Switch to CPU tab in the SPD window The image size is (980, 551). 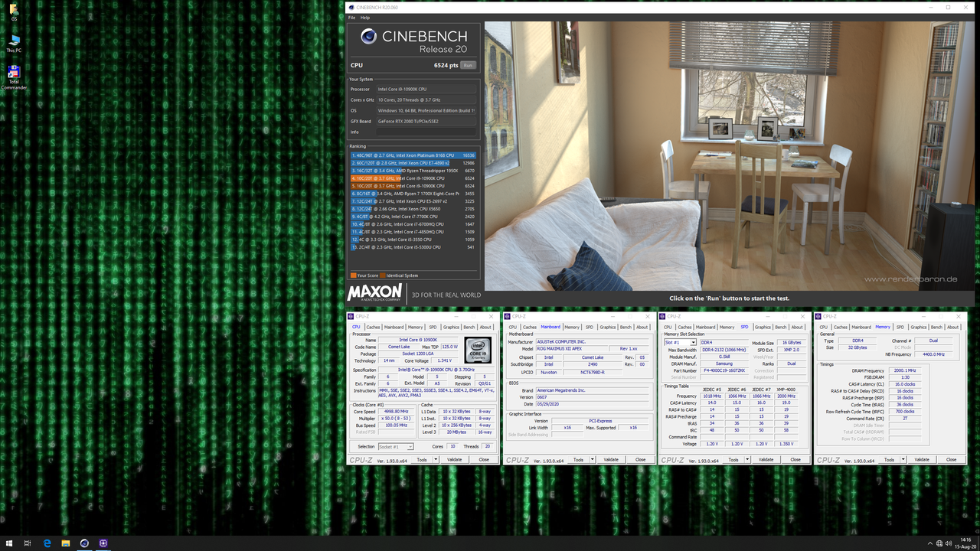tap(668, 327)
